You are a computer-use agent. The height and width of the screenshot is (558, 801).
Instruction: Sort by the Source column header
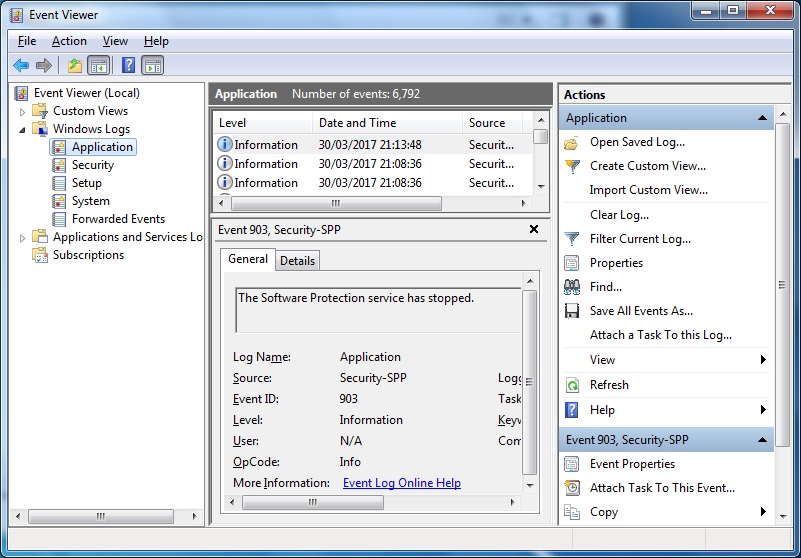[x=492, y=123]
